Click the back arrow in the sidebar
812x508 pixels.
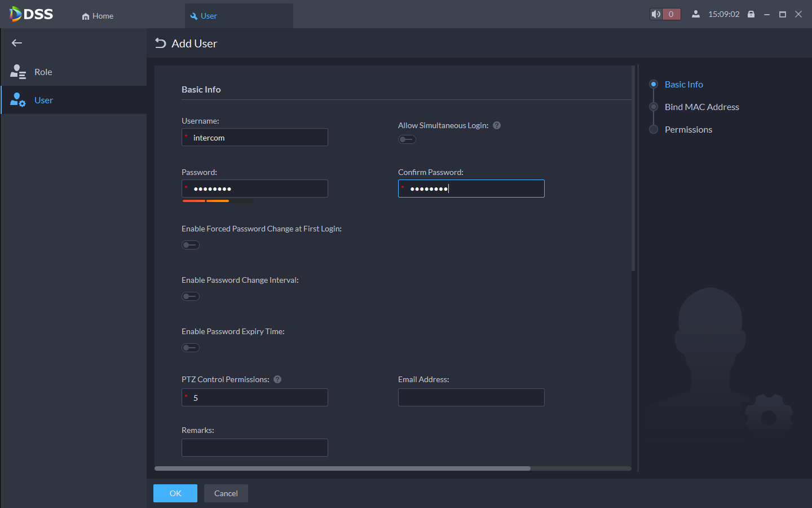click(x=17, y=43)
